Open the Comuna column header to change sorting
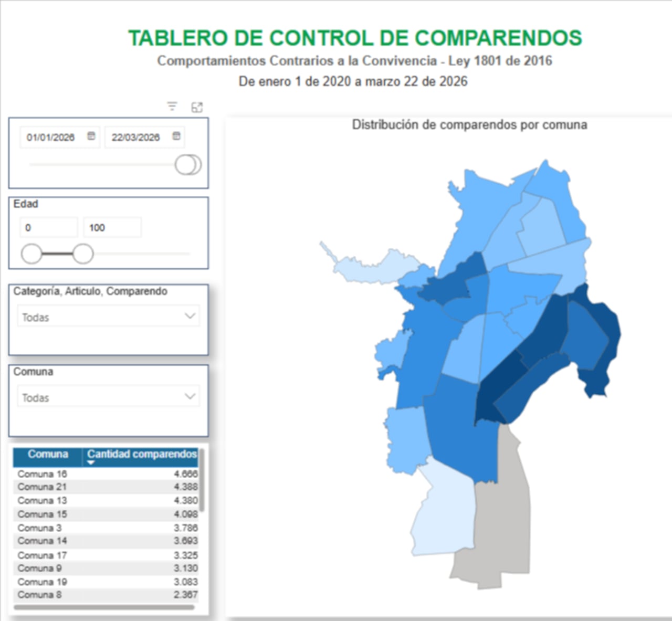This screenshot has width=672, height=621. point(49,454)
